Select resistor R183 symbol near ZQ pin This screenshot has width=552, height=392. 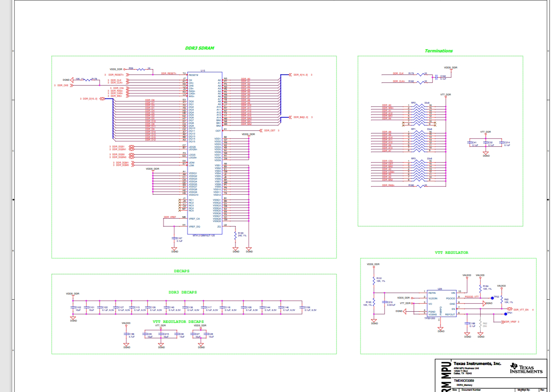point(235,235)
